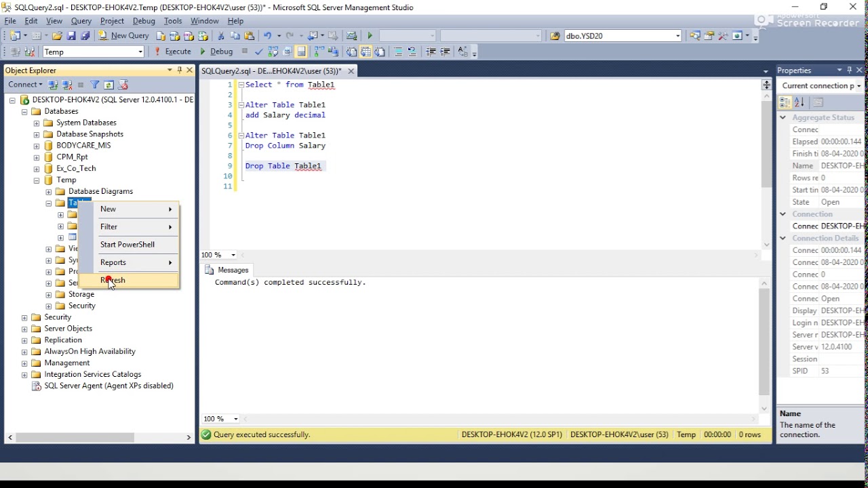This screenshot has width=868, height=488.
Task: Click the Categorized view icon in Properties
Action: coord(785,102)
